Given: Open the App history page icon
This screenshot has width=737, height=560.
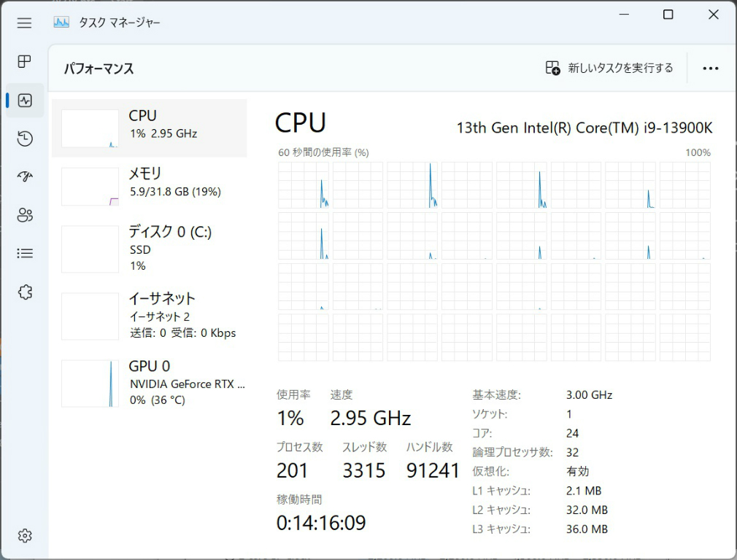Looking at the screenshot, I should tap(25, 139).
